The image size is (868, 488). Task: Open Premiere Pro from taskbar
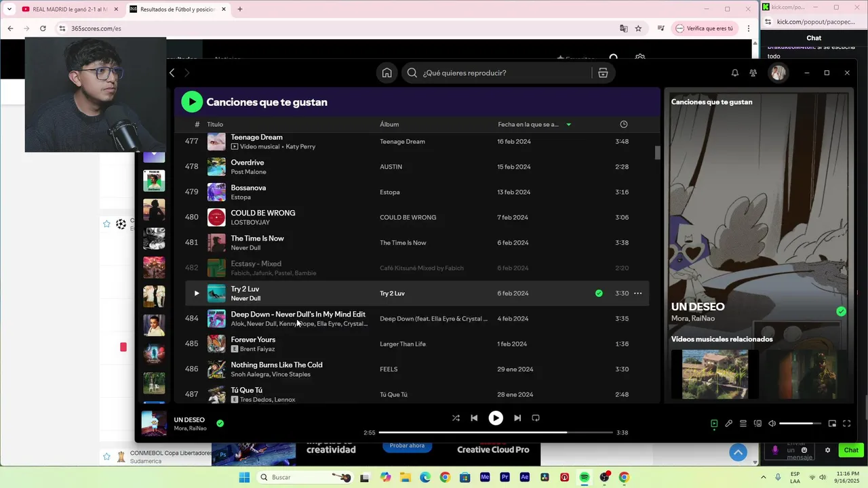(x=505, y=477)
